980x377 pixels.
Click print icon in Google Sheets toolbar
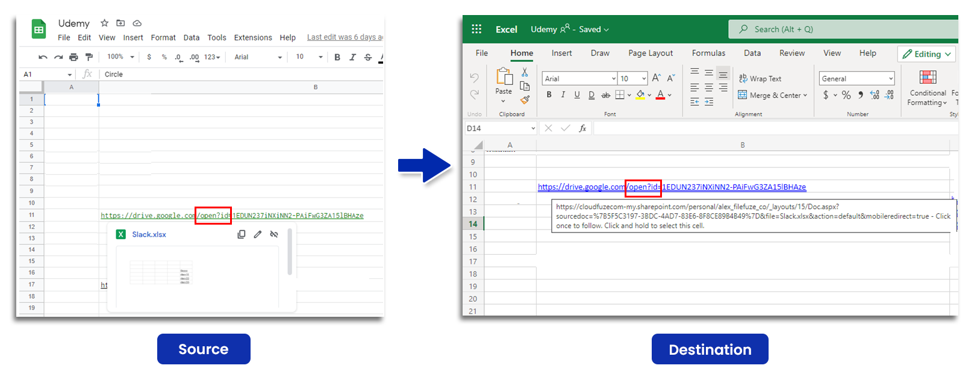pos(73,57)
